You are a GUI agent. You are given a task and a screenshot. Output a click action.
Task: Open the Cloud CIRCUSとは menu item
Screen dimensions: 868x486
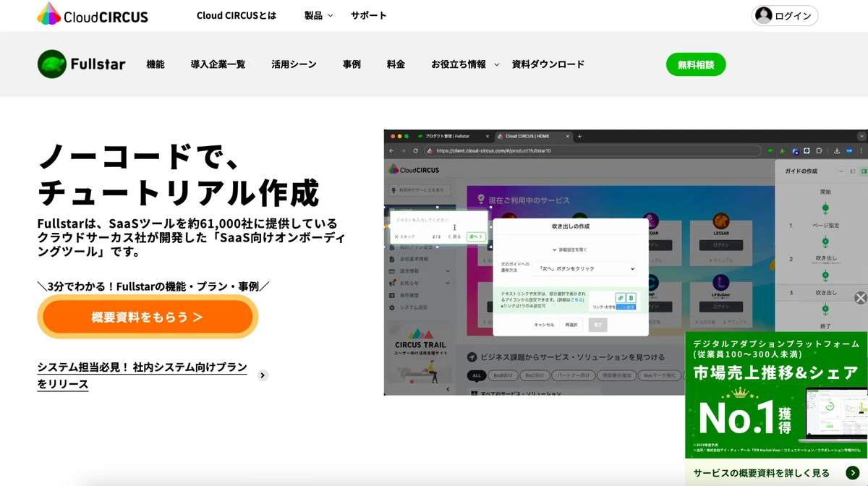[x=236, y=15]
